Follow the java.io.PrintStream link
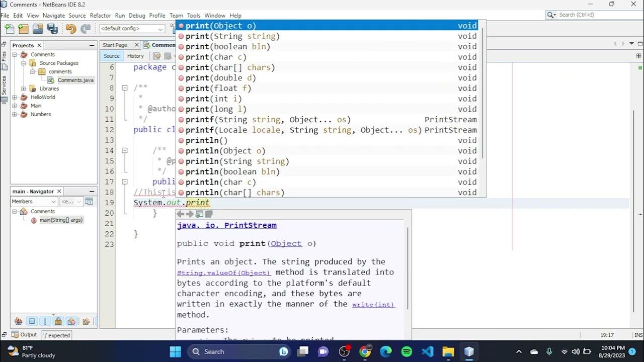Viewport: 644px width, 362px height. point(226,225)
